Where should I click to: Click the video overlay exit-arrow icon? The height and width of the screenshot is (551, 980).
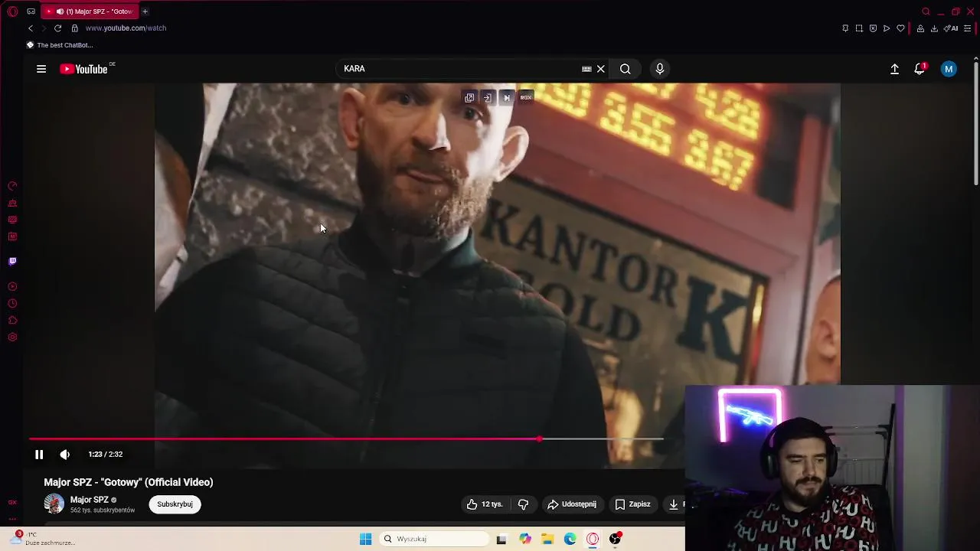(x=487, y=98)
